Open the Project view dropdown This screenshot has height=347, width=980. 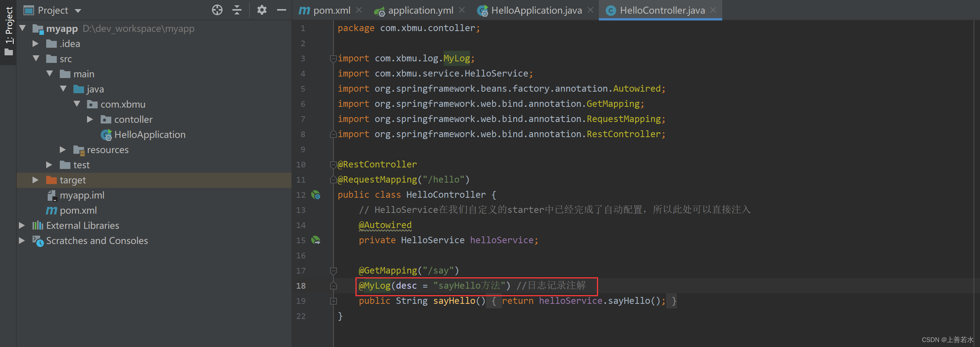(78, 11)
